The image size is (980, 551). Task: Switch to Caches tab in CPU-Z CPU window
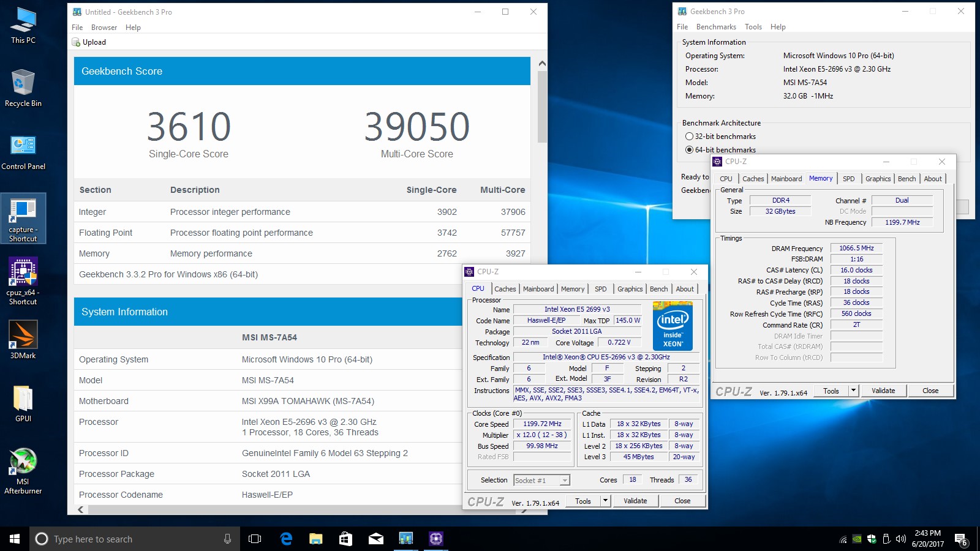(x=505, y=289)
